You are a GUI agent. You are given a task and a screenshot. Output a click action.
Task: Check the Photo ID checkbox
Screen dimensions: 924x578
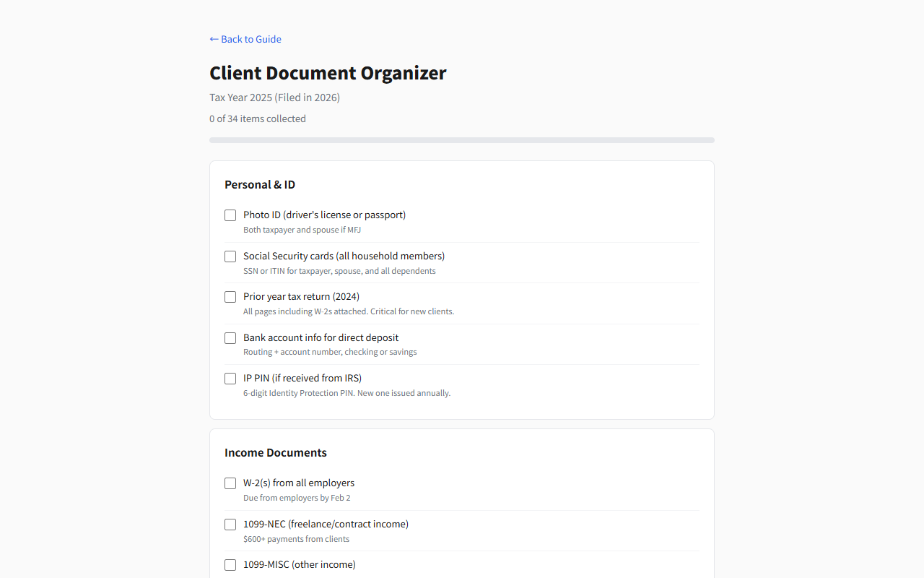[230, 215]
